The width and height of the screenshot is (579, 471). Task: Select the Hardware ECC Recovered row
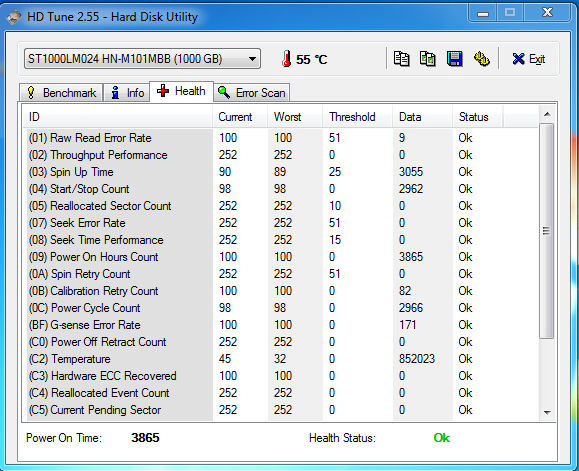[281, 376]
